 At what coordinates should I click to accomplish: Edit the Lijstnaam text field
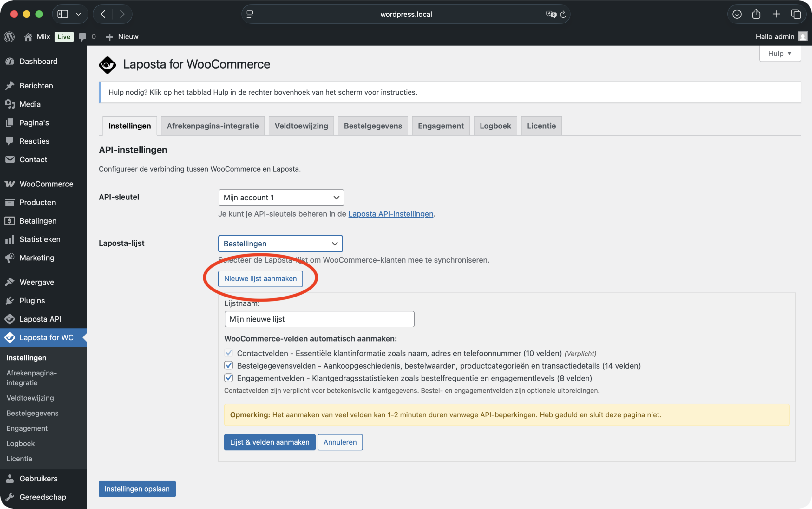click(x=319, y=319)
